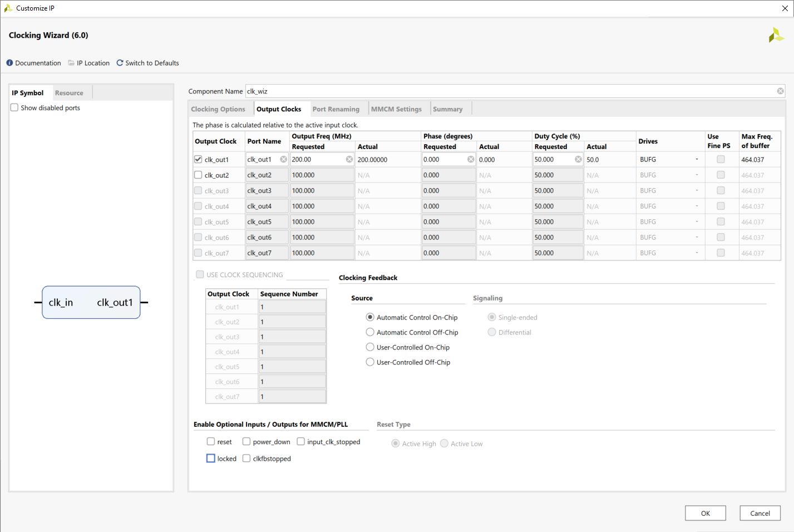Click the clk_out2 port name field
This screenshot has width=794, height=532.
[x=267, y=175]
